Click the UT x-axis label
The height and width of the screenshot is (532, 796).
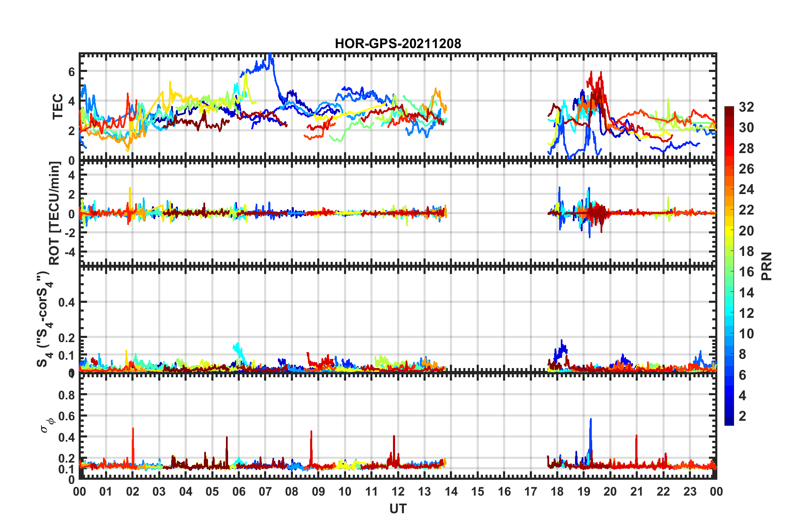(398, 509)
